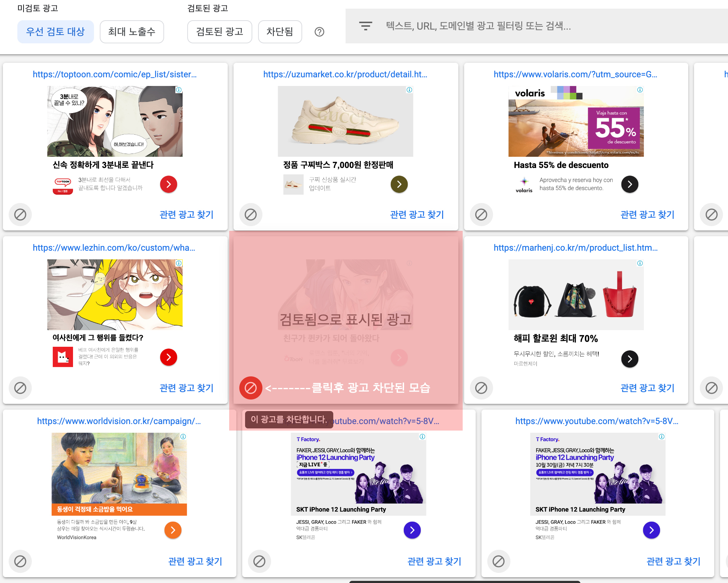Select the 우선 검토 대상 filter tab
The image size is (728, 583).
point(55,32)
